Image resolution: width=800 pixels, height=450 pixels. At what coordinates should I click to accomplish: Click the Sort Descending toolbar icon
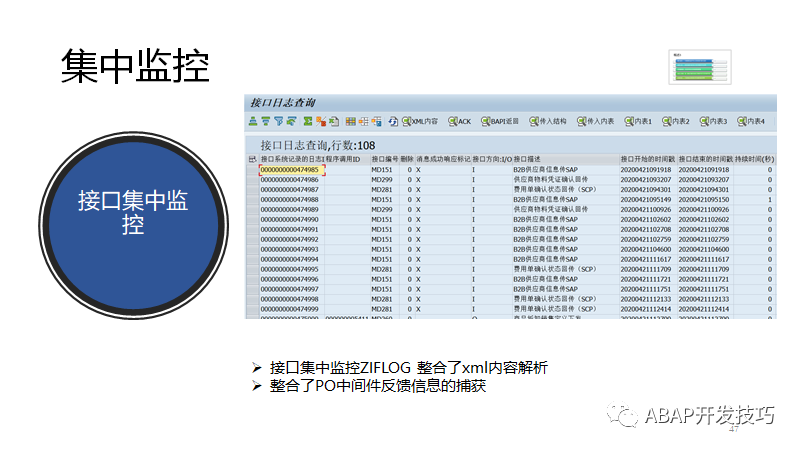pyautogui.click(x=266, y=121)
